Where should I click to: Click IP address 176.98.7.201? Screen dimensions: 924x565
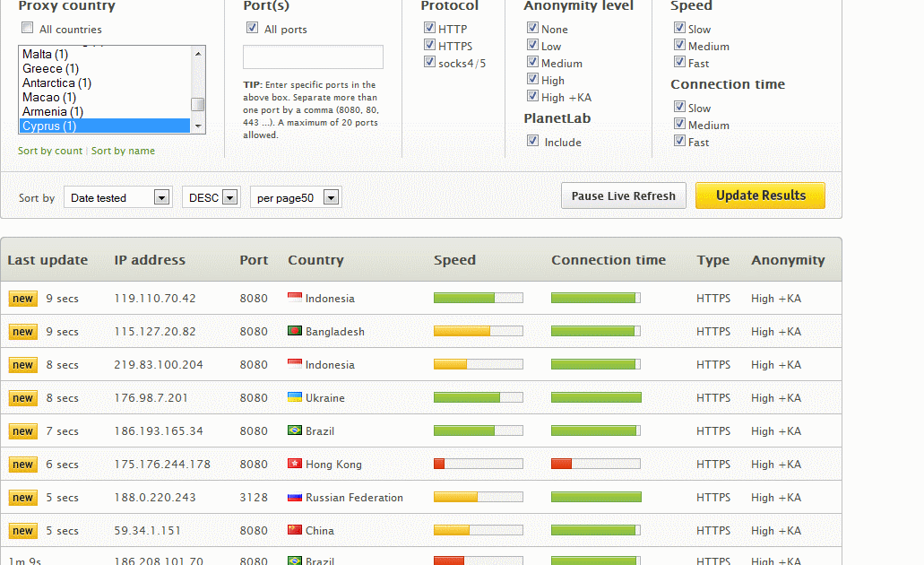151,398
